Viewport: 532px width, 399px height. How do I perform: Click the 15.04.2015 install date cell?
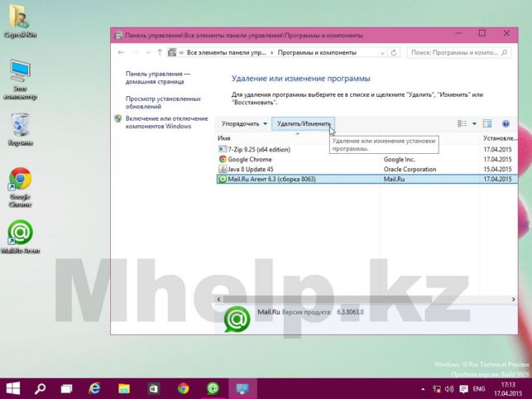(x=497, y=169)
